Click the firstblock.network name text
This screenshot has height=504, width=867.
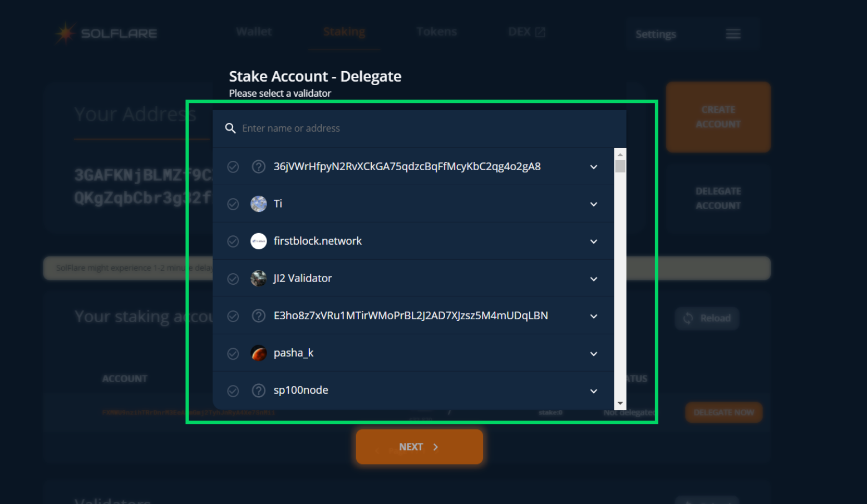pos(318,241)
